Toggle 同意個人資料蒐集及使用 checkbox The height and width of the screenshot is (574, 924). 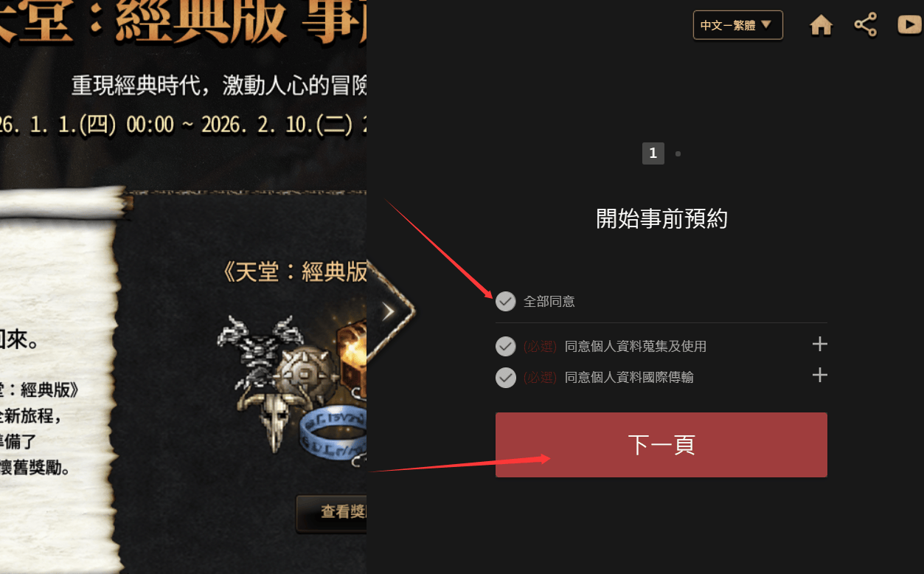point(505,346)
